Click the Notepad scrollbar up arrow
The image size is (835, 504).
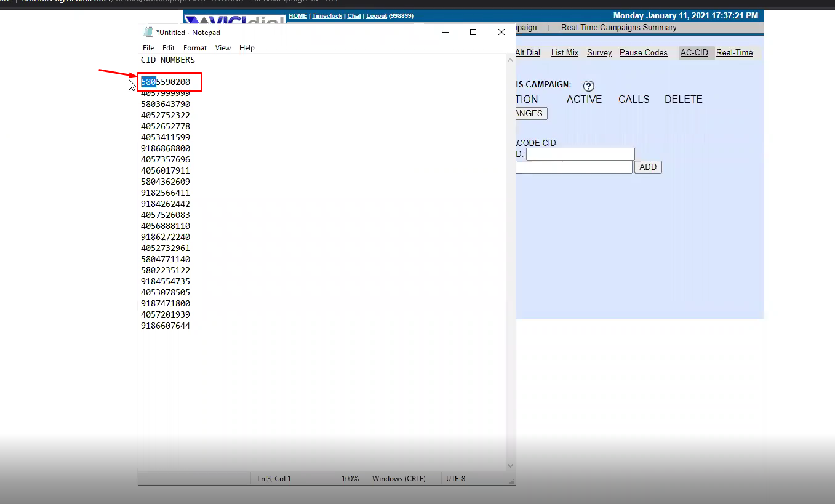(x=510, y=60)
